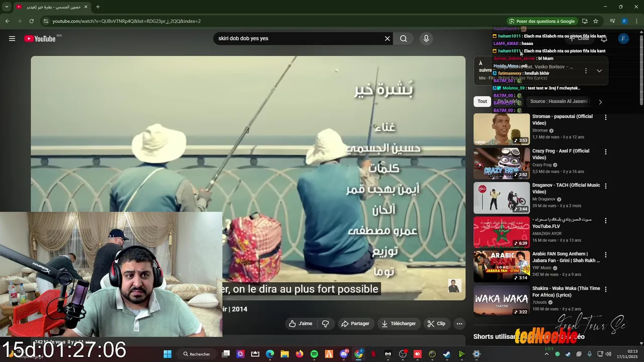
Task: Open the Partager share dialog
Action: click(355, 324)
